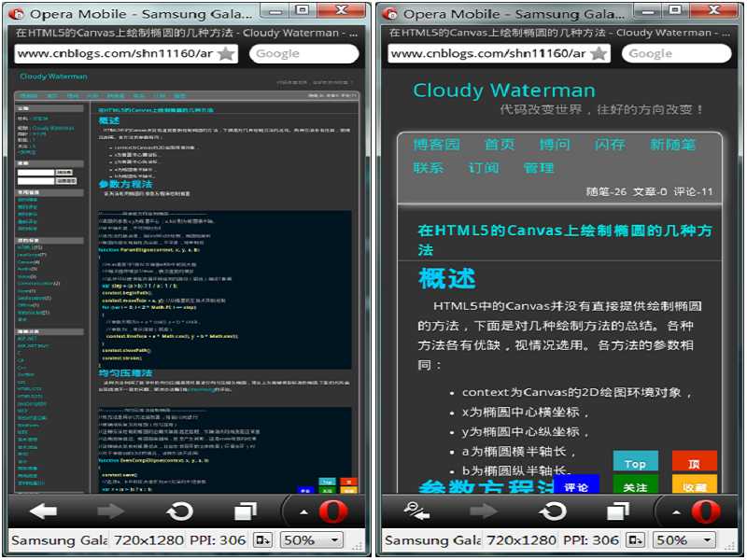Click the 概述 heading in left window

coord(109,120)
